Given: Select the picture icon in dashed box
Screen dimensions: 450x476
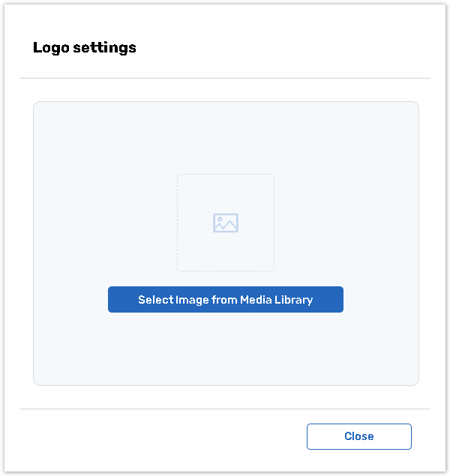Looking at the screenshot, I should point(226,223).
